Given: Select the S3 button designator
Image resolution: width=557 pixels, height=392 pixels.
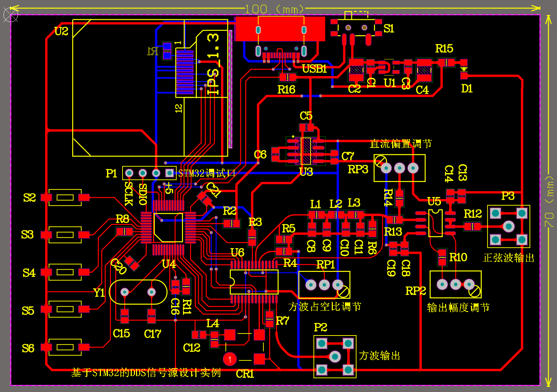Looking at the screenshot, I should (x=27, y=235).
